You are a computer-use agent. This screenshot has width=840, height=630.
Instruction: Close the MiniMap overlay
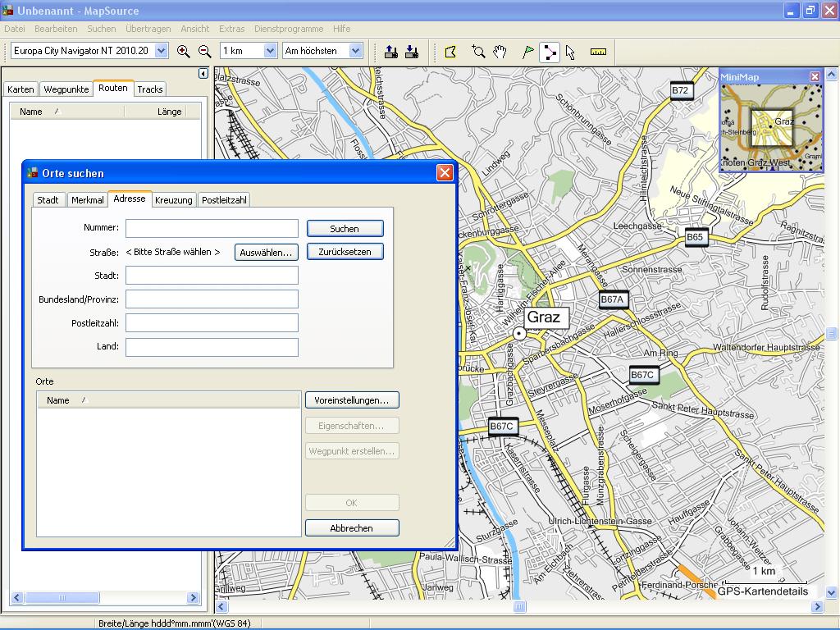(x=815, y=76)
